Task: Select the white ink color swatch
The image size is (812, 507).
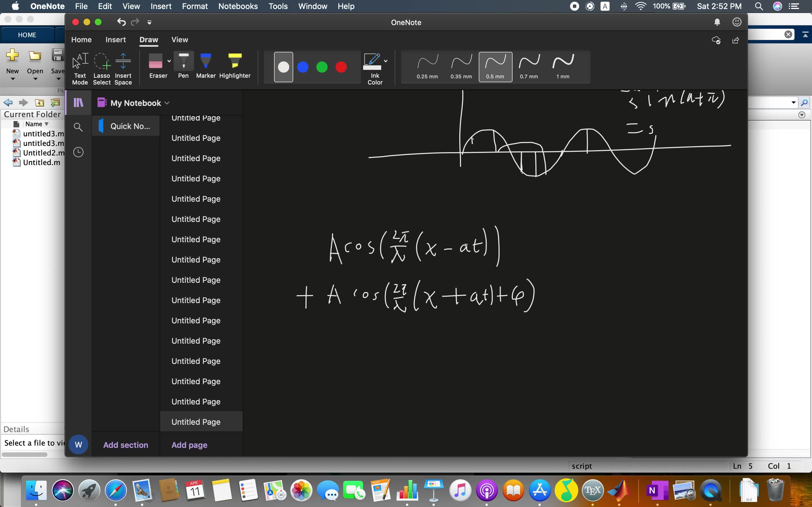Action: tap(283, 66)
